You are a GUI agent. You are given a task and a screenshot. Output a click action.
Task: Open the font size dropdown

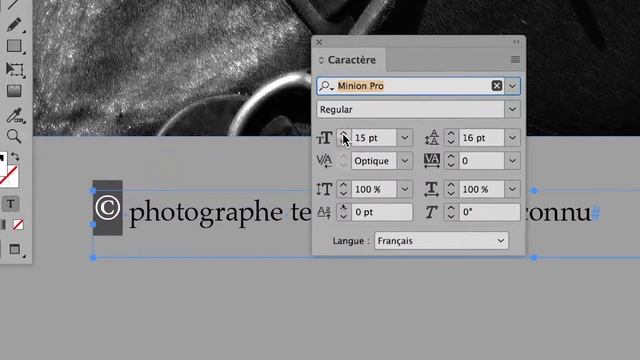tap(404, 138)
